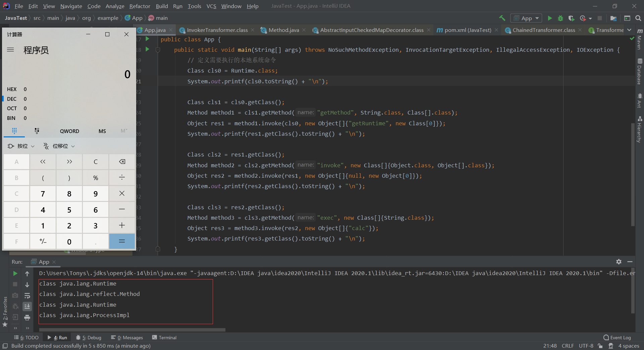Open calculator navigation hamburger menu
Screen dimensions: 644x350
(x=10, y=50)
